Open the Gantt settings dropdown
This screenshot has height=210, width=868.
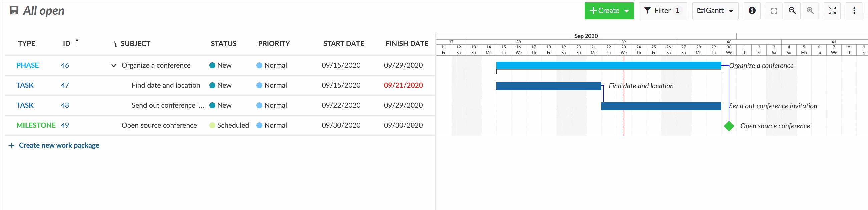coord(731,10)
